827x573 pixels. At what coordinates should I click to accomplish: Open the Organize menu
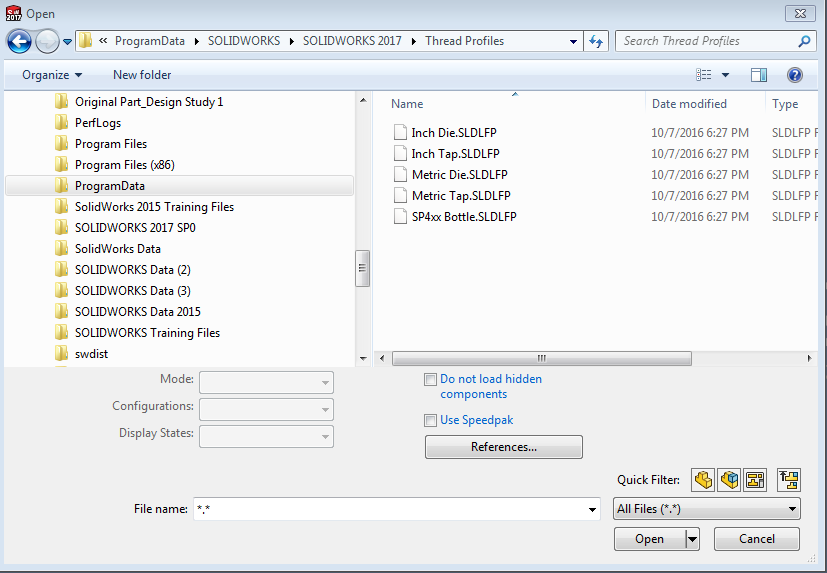52,75
